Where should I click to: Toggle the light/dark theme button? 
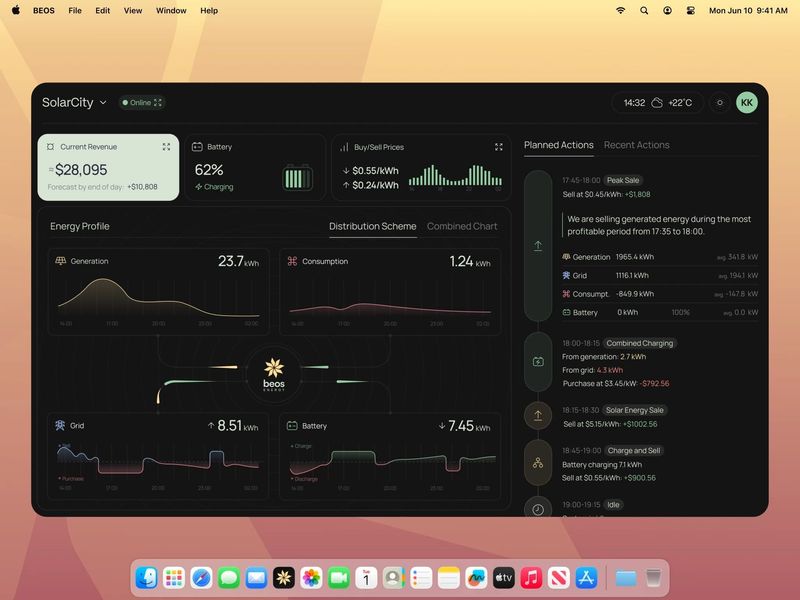[720, 103]
